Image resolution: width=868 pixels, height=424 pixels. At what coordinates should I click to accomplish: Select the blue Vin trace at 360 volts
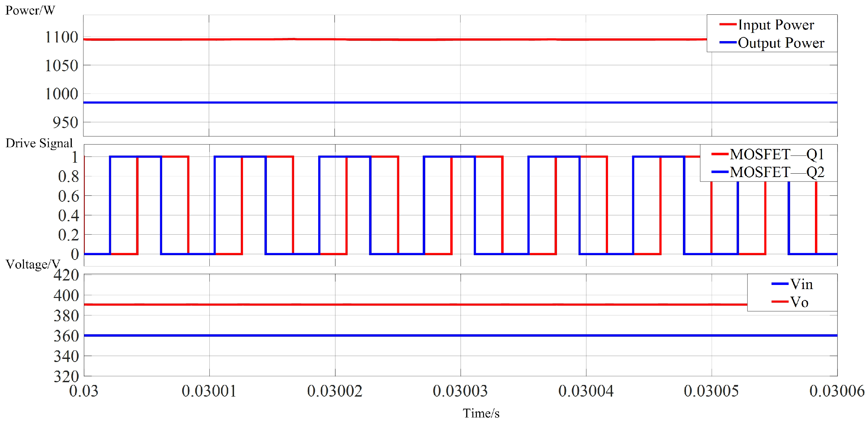[411, 335]
